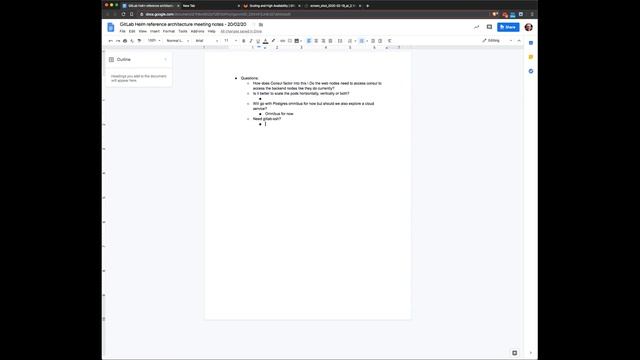Open Tasks in side panel
Viewport: 640px width, 360px height.
click(531, 71)
